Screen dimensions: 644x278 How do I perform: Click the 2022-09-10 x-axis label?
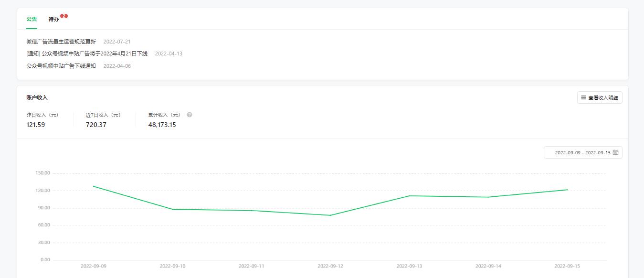tap(172, 266)
